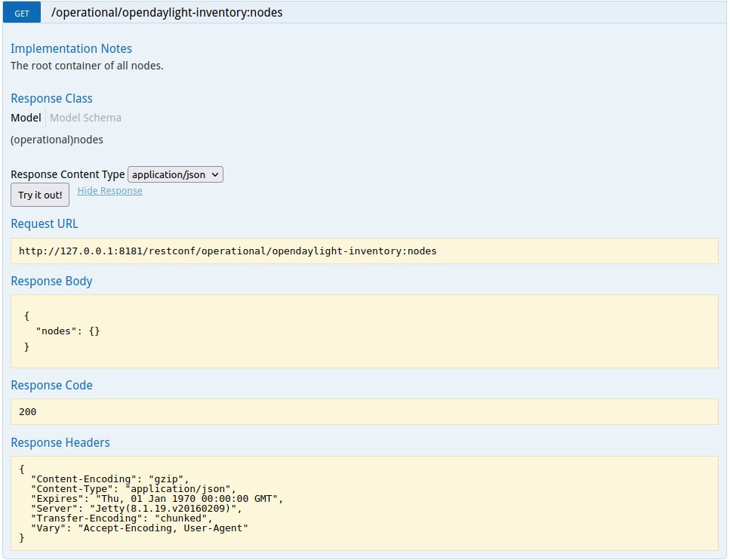This screenshot has height=560, width=730.
Task: Click the Response Body heading
Action: click(x=51, y=281)
